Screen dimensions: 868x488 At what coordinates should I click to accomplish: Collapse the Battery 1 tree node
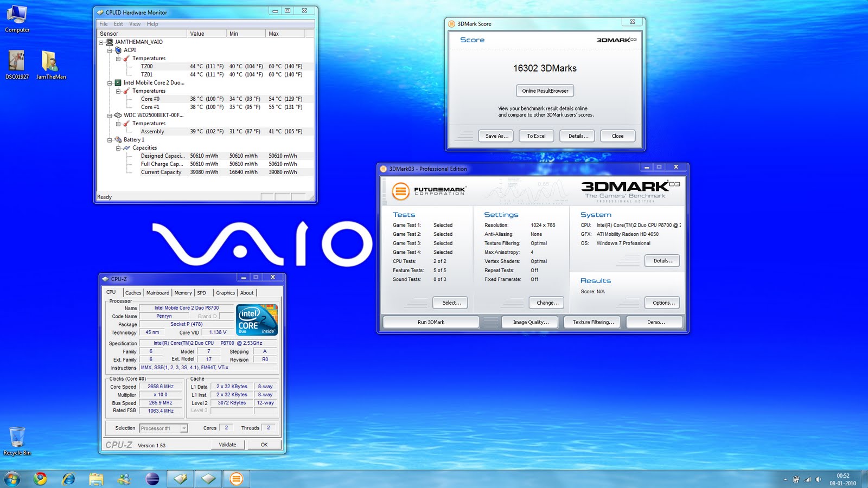click(110, 140)
